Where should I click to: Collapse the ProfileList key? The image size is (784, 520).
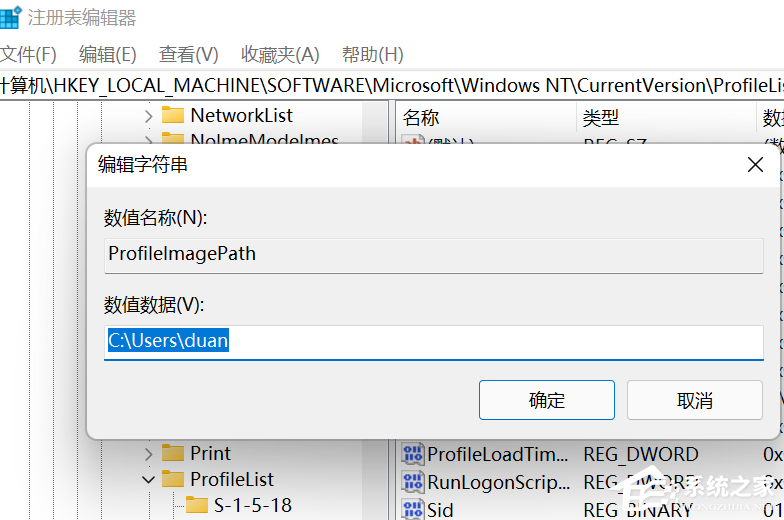click(x=148, y=480)
